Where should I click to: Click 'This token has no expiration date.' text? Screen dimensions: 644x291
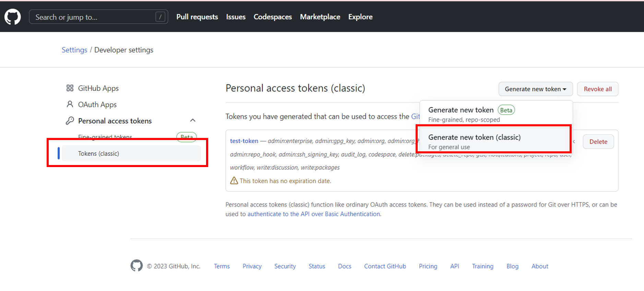[x=285, y=181]
